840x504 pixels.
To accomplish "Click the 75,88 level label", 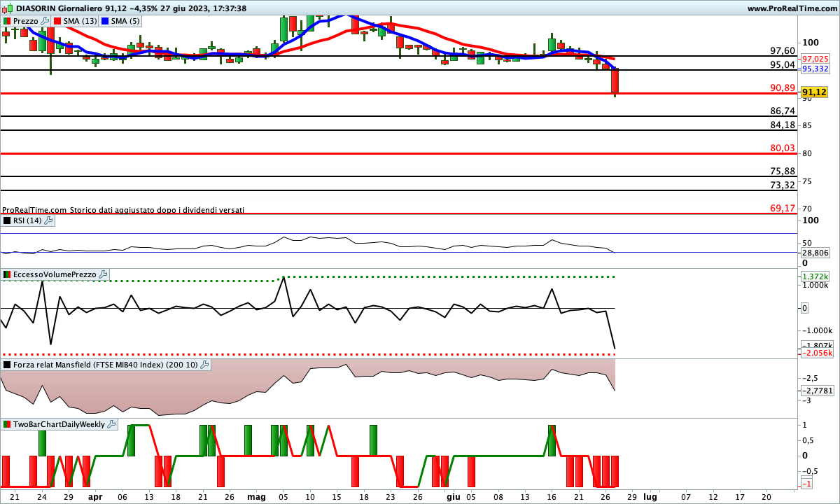I will [783, 171].
